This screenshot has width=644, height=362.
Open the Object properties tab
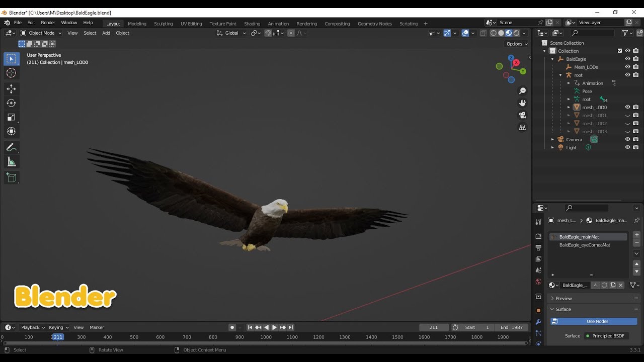[x=538, y=310]
